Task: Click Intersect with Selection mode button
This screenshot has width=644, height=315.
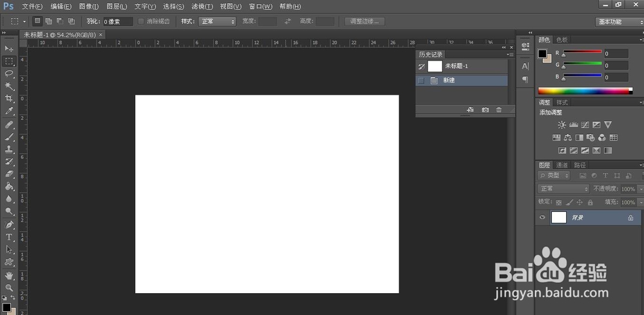Action: click(71, 21)
